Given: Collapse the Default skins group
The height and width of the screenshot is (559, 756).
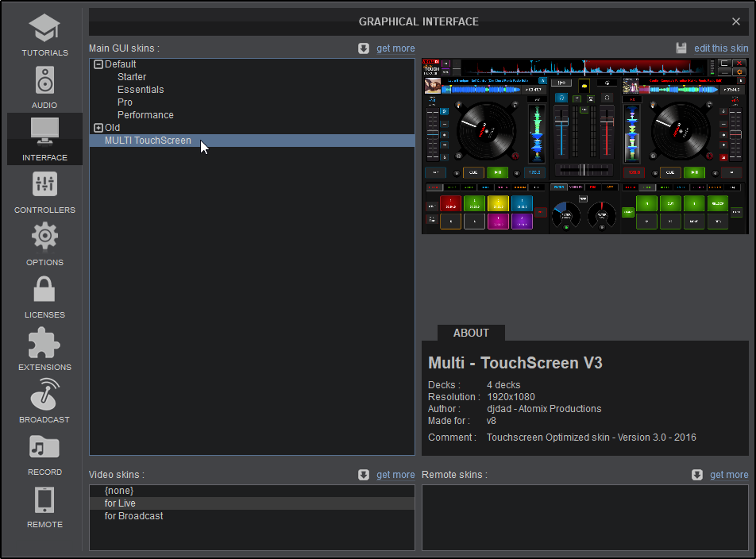Looking at the screenshot, I should tap(98, 64).
